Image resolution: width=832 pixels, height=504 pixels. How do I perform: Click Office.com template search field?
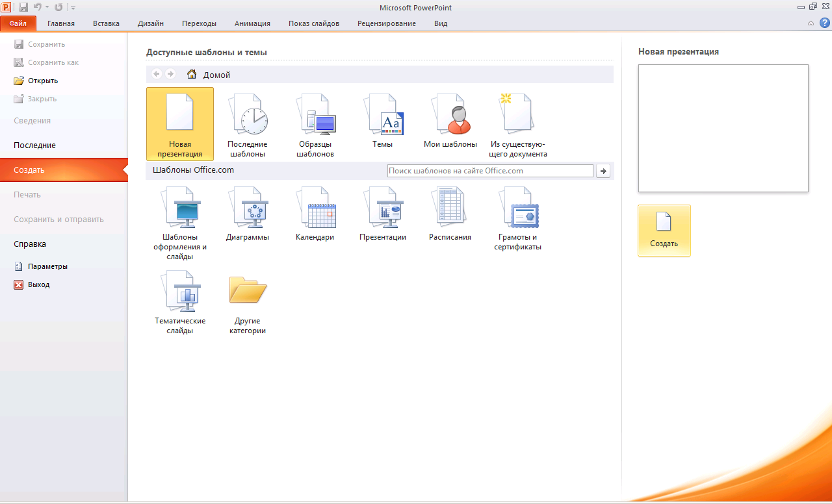pos(490,171)
